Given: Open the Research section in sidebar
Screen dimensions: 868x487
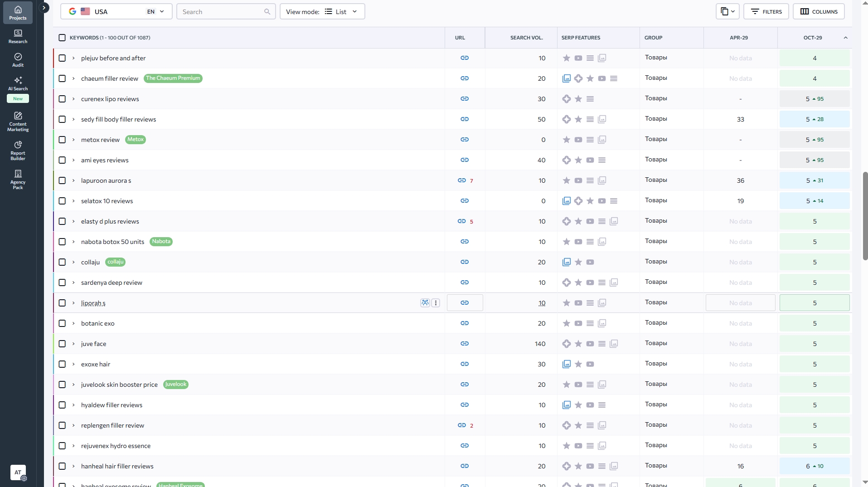Looking at the screenshot, I should [x=18, y=36].
